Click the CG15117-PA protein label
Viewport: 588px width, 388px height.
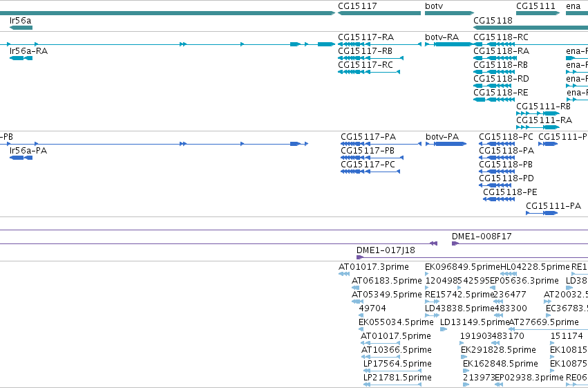(368, 137)
